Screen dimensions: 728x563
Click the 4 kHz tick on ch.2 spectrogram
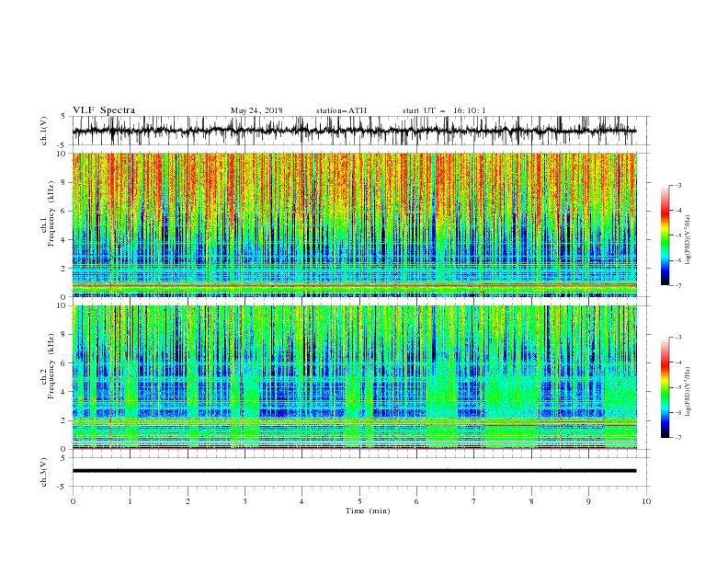[64, 392]
